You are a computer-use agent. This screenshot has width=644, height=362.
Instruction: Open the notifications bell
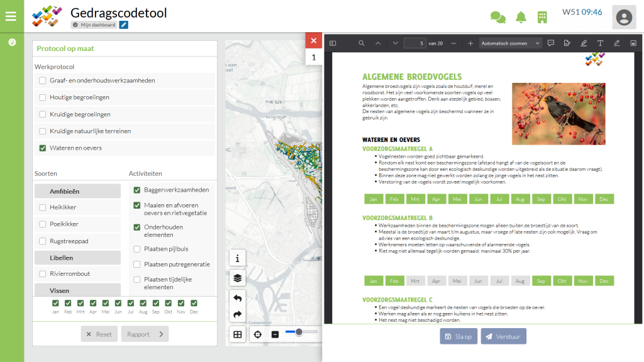click(521, 17)
